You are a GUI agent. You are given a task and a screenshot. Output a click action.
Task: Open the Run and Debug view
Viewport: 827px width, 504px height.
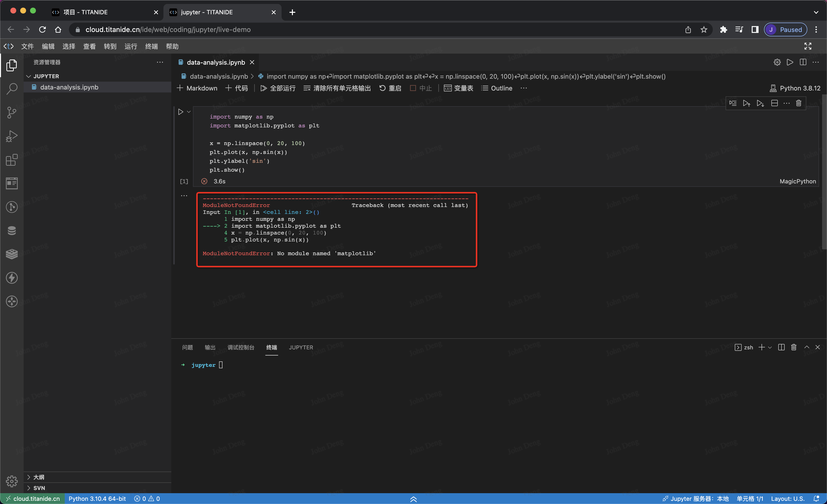pyautogui.click(x=12, y=136)
